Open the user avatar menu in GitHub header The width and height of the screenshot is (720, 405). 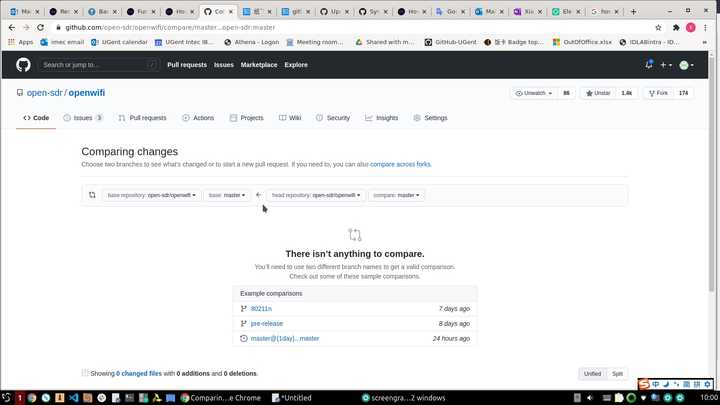tap(686, 65)
